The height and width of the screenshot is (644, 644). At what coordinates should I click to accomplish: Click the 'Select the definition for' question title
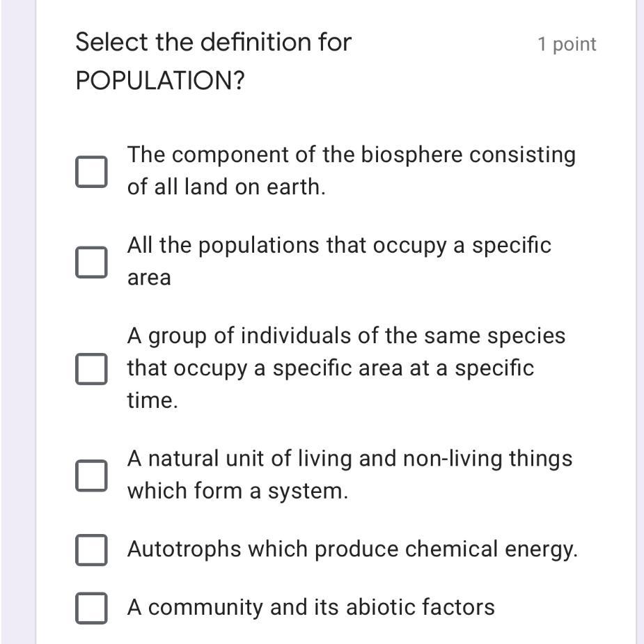coord(214,42)
